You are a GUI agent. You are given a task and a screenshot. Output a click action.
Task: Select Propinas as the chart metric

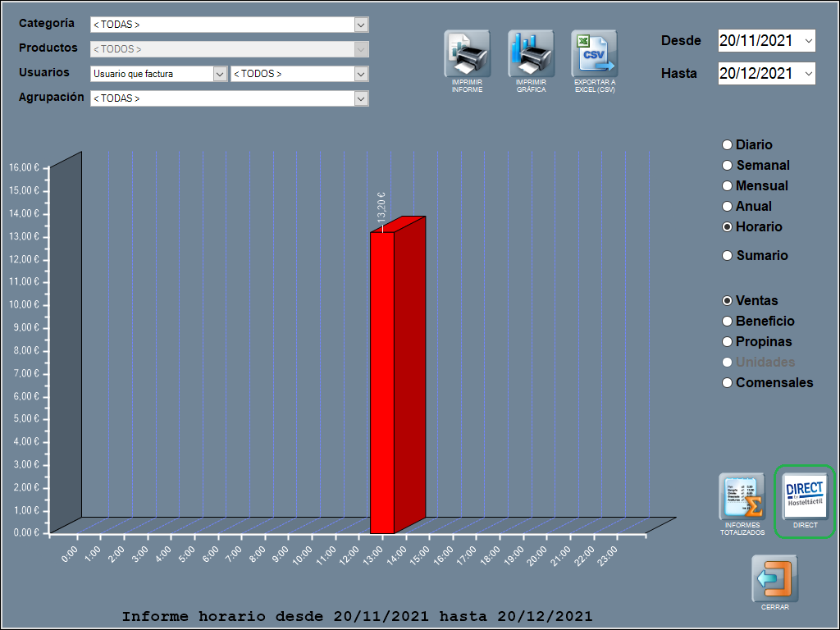[x=727, y=342]
